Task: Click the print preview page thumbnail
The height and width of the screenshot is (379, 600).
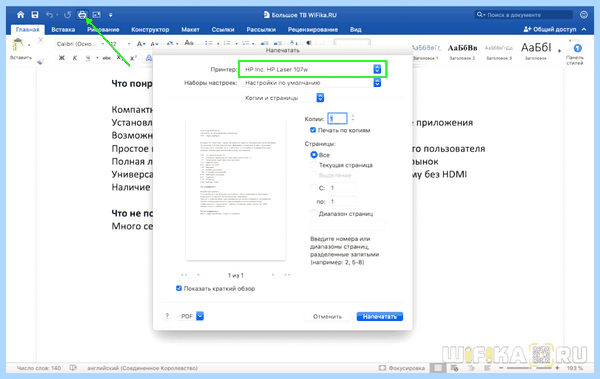Action: click(236, 190)
